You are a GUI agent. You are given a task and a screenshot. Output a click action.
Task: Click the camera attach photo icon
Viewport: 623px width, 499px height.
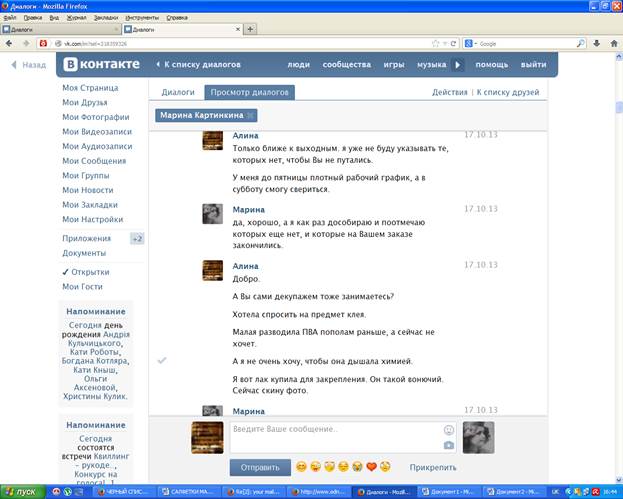click(x=449, y=445)
